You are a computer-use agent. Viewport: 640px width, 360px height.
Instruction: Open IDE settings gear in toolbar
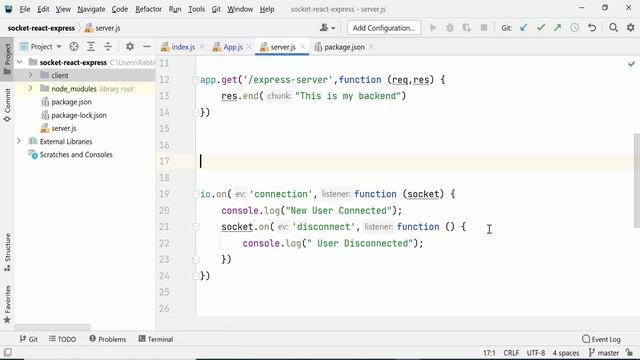pos(631,28)
